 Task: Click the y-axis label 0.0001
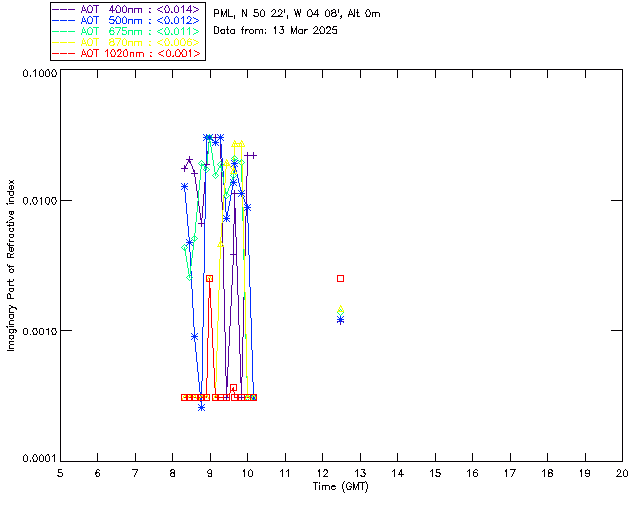39,459
